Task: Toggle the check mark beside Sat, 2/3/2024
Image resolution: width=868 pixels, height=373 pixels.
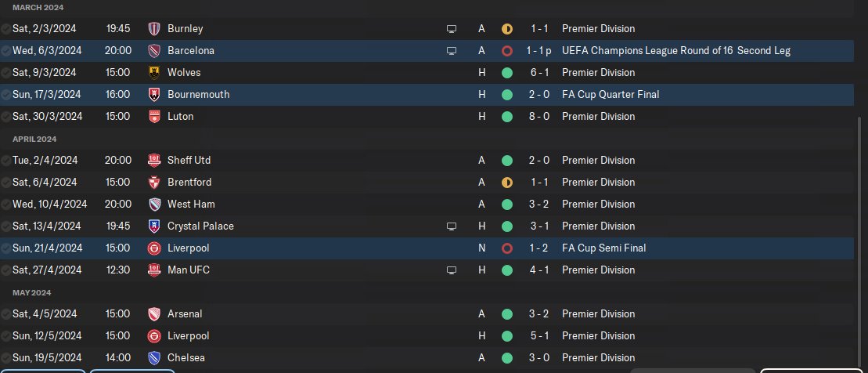Action: (6, 29)
